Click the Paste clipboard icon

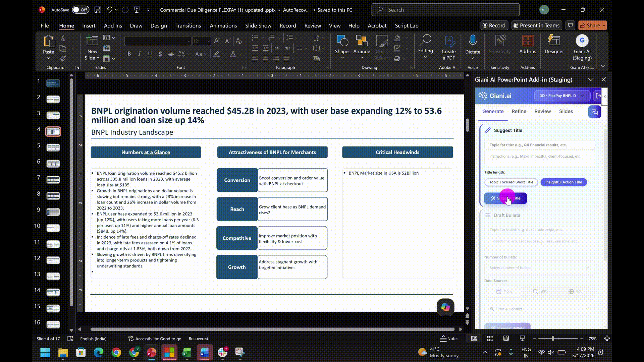click(x=49, y=41)
